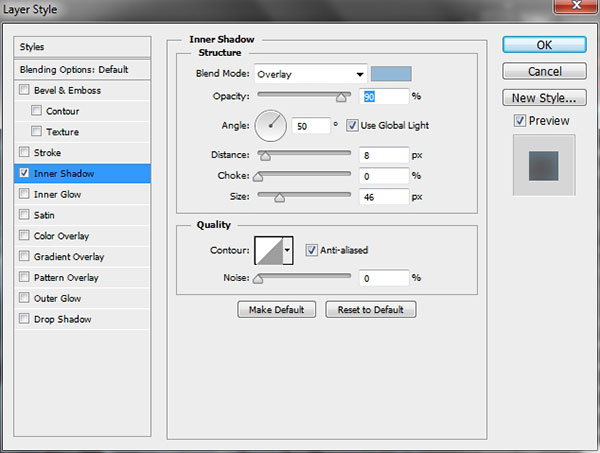This screenshot has width=600, height=453.
Task: Click the Opacity slider handle
Action: (341, 98)
